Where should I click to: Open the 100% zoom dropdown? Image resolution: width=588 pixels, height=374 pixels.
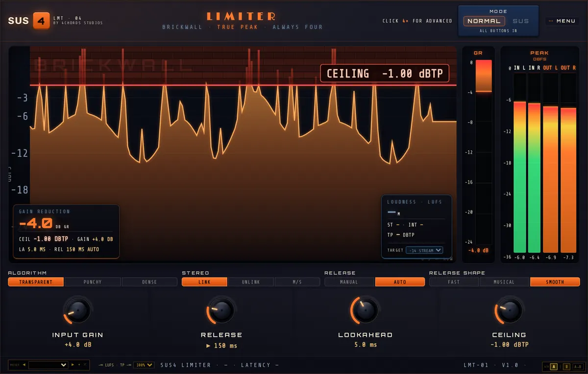(x=144, y=365)
